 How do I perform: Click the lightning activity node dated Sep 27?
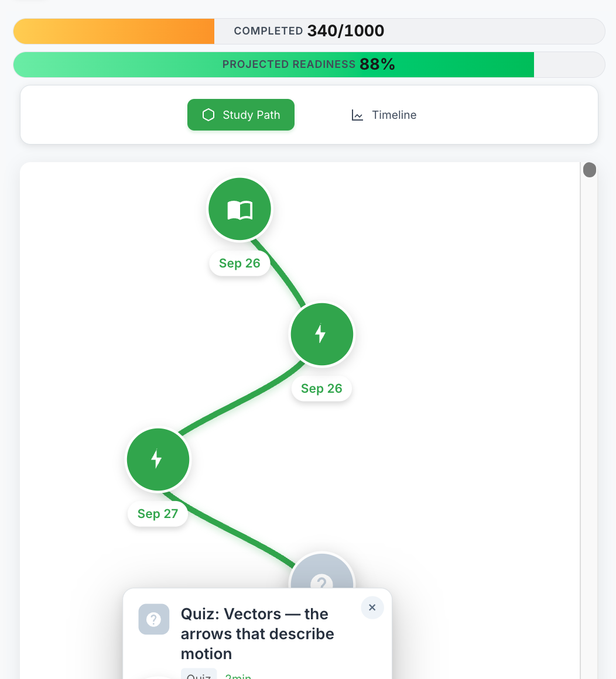point(158,459)
